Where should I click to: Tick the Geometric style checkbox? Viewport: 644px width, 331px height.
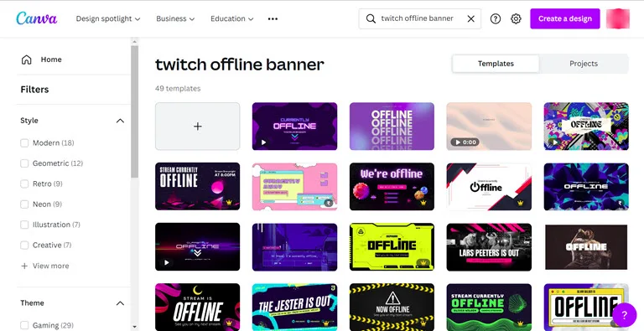click(24, 163)
